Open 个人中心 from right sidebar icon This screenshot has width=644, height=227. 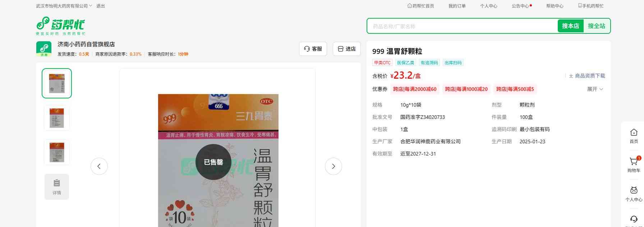[x=634, y=191]
